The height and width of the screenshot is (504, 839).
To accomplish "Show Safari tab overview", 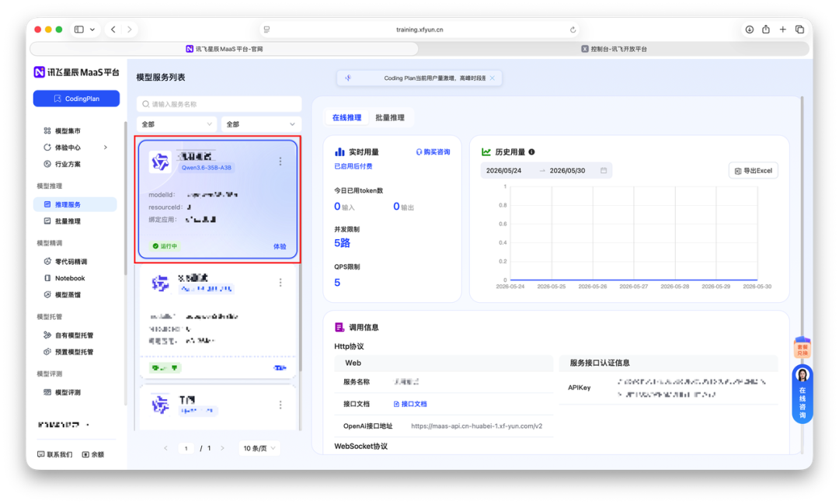I will tap(800, 30).
